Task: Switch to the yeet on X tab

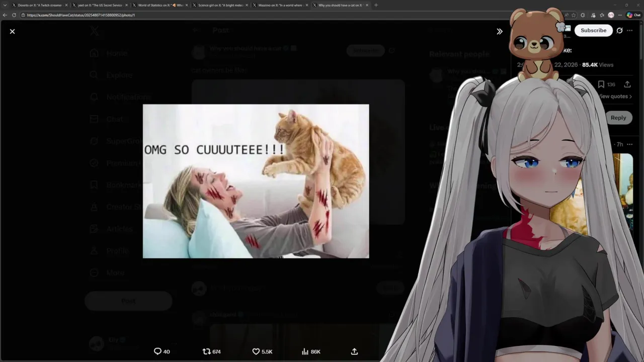Action: 100,5
